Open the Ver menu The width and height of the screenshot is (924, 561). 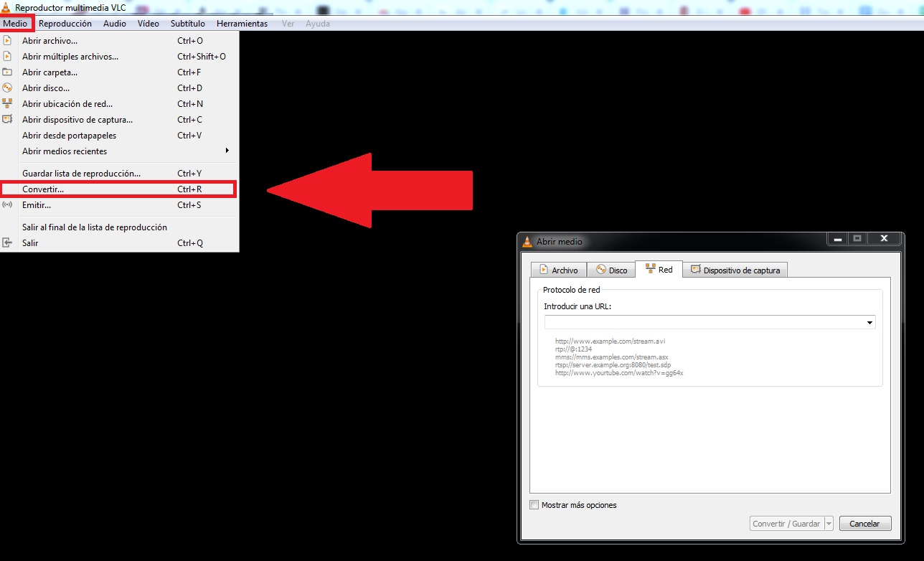pos(288,24)
